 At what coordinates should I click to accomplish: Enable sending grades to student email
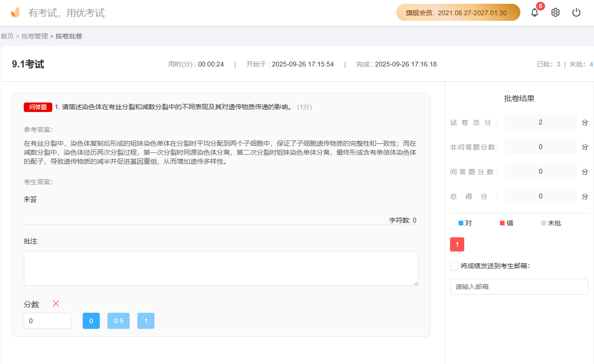click(454, 266)
